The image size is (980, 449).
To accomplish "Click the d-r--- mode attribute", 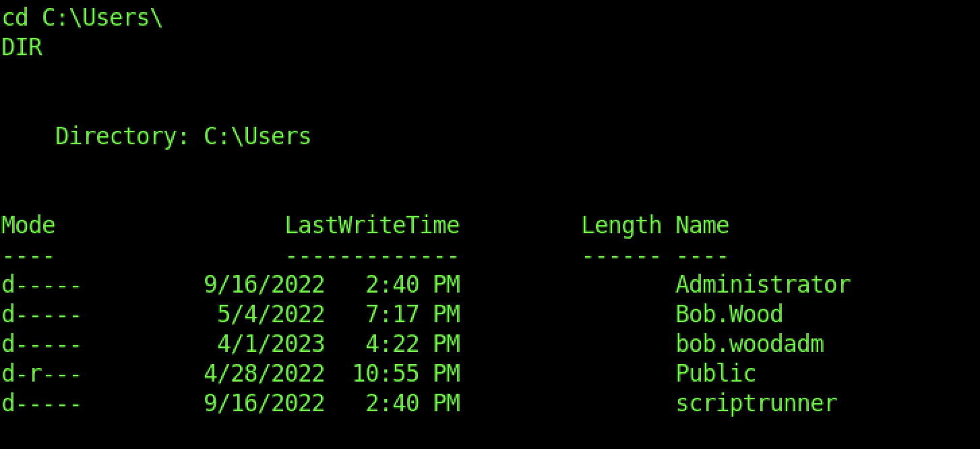I will [x=41, y=373].
